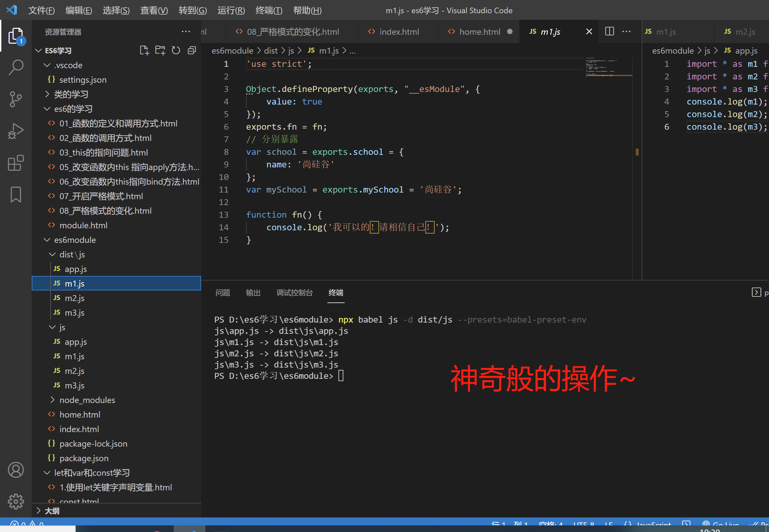Viewport: 769px width, 532px height.
Task: Open Run and Debug view
Action: [x=16, y=131]
